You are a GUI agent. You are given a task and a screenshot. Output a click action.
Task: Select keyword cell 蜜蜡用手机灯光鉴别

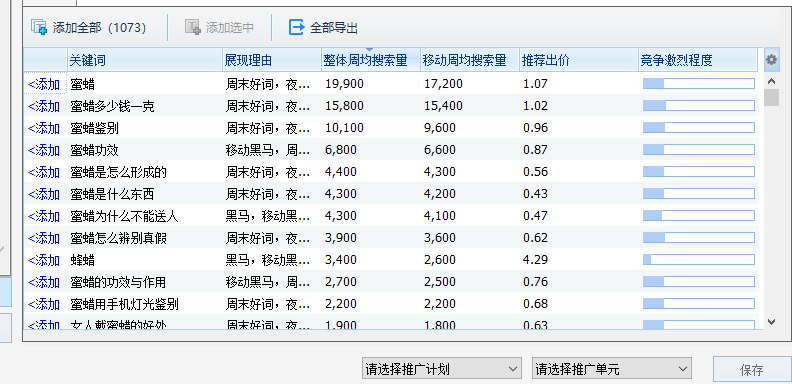point(124,304)
